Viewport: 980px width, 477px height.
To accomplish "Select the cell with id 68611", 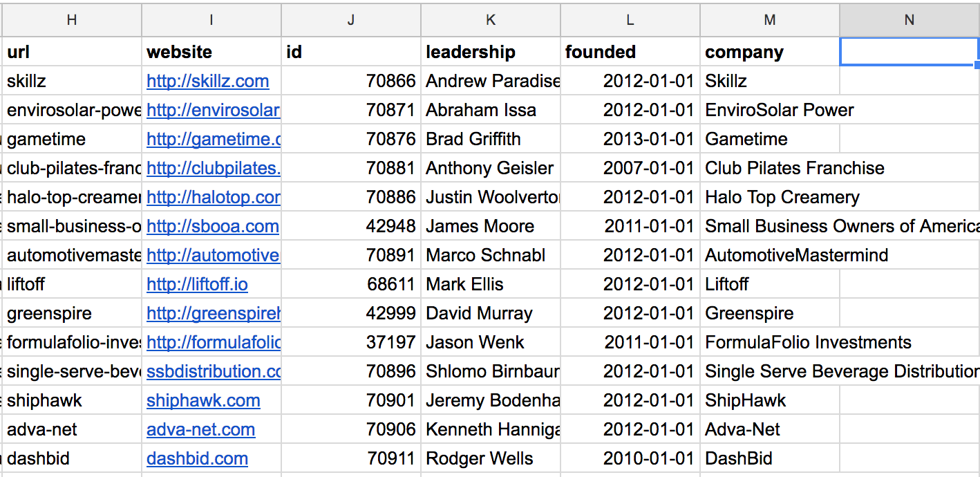I will [x=351, y=284].
